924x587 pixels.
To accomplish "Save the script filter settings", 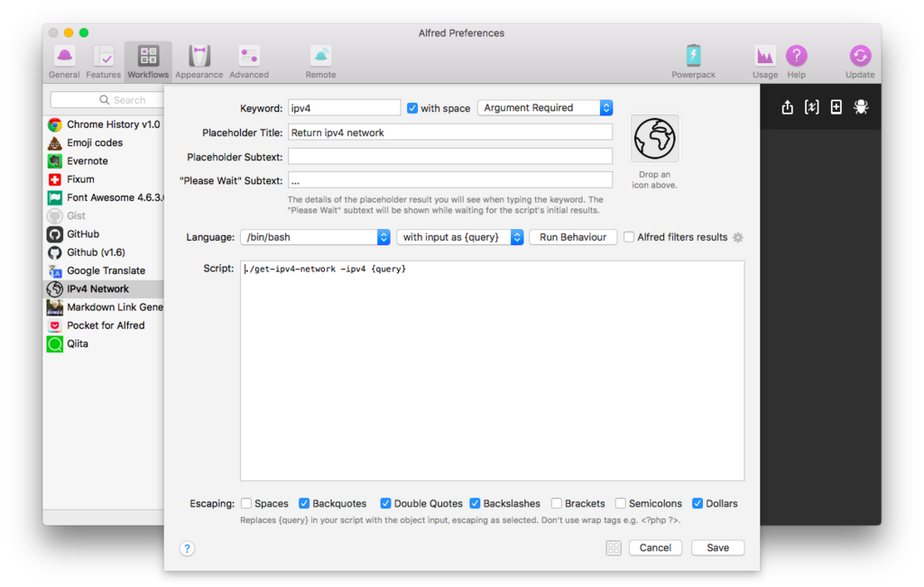I will pos(717,548).
